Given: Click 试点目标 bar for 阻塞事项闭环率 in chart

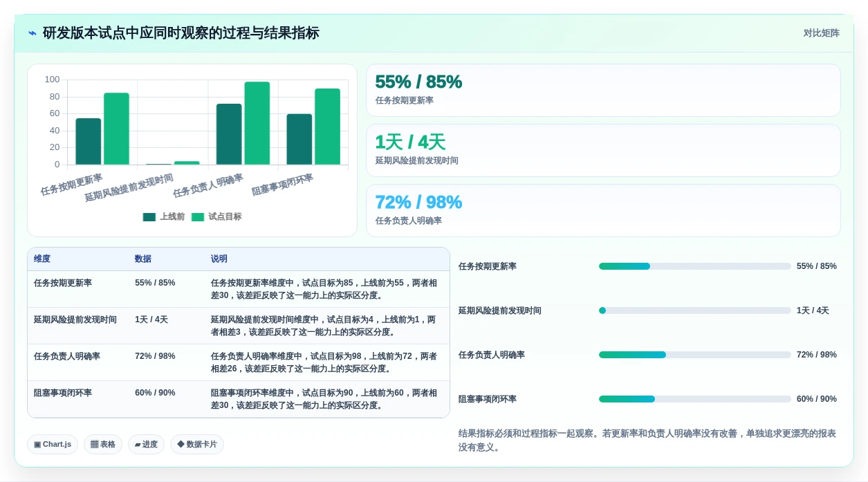Looking at the screenshot, I should (x=327, y=127).
